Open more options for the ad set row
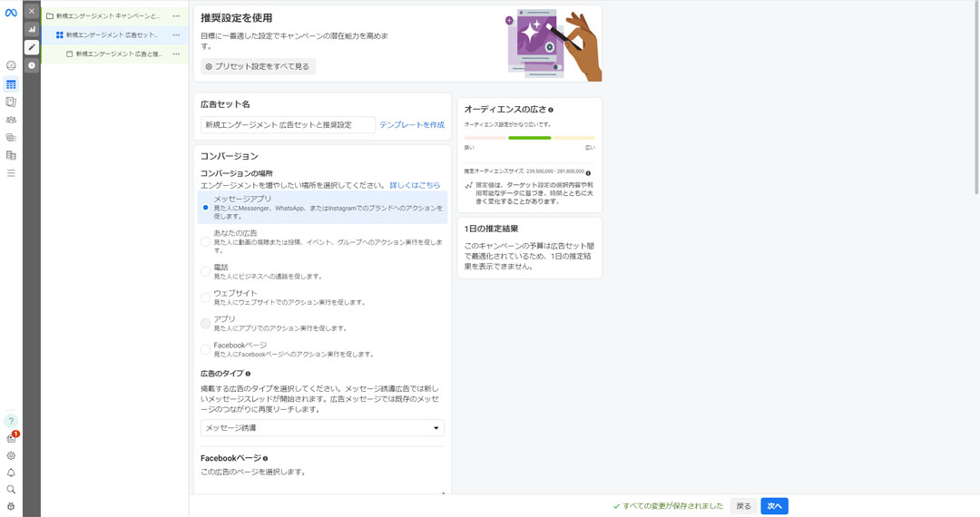980x517 pixels. (176, 35)
